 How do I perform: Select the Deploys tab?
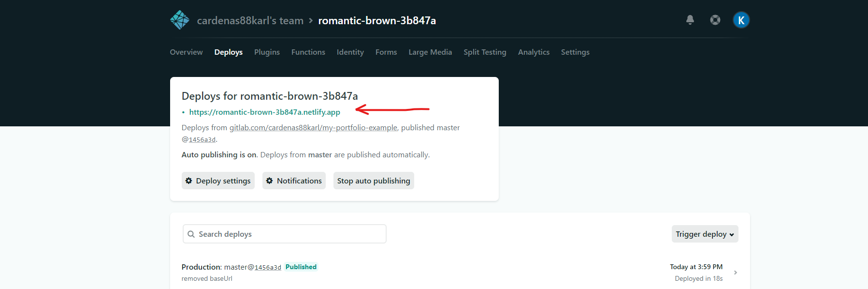tap(229, 52)
